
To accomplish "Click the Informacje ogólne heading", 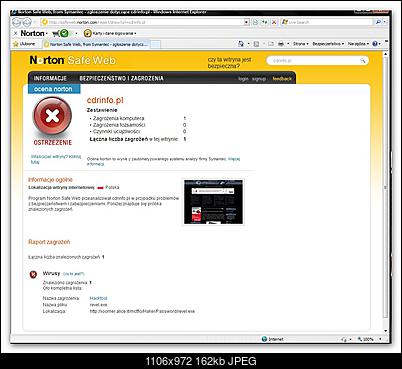I will 50,180.
